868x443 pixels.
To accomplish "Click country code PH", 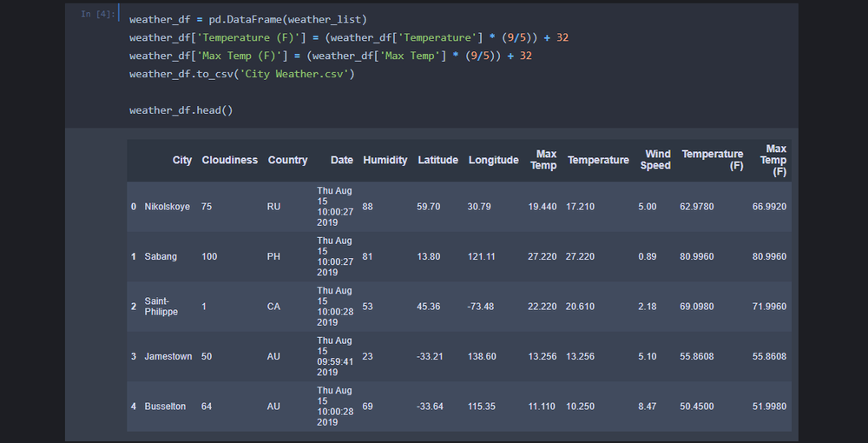I will (273, 256).
